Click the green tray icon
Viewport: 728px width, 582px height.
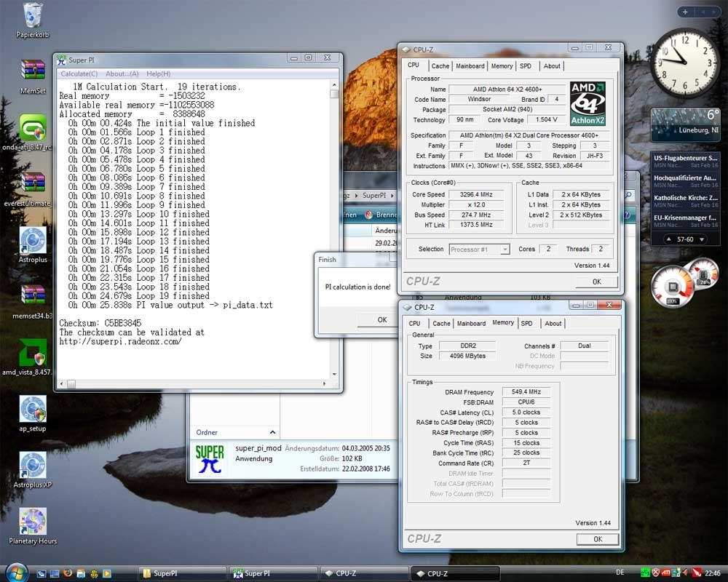[x=645, y=573]
